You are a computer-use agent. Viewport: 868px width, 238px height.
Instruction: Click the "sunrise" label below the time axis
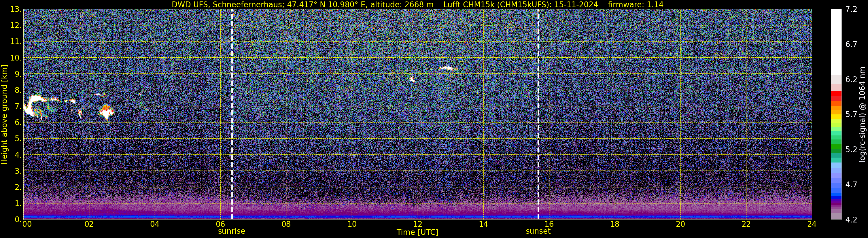coord(232,231)
